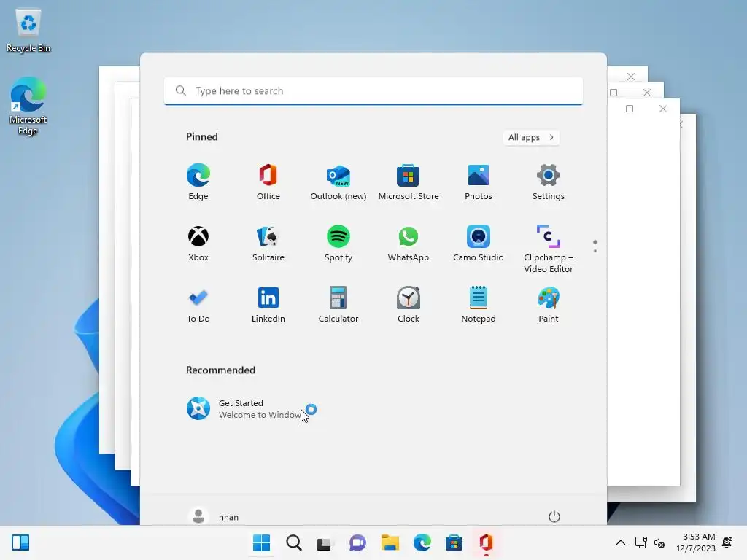
Task: Open Task View on taskbar
Action: [325, 542]
